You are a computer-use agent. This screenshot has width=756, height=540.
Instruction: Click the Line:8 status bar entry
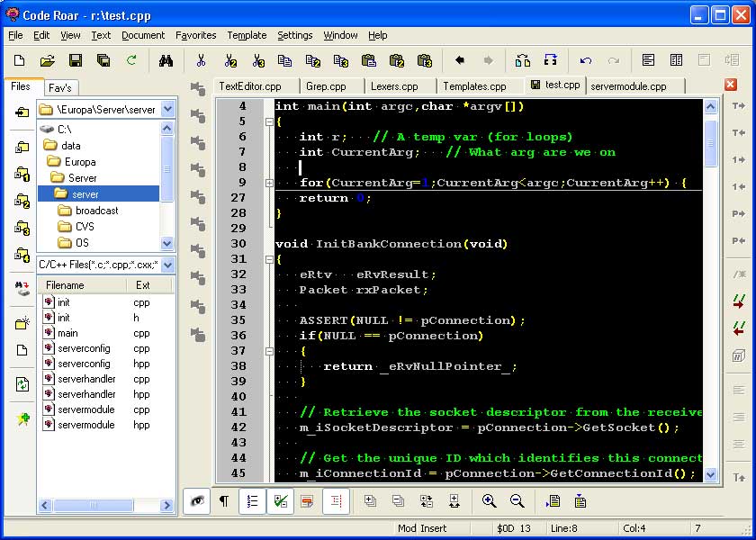(564, 528)
